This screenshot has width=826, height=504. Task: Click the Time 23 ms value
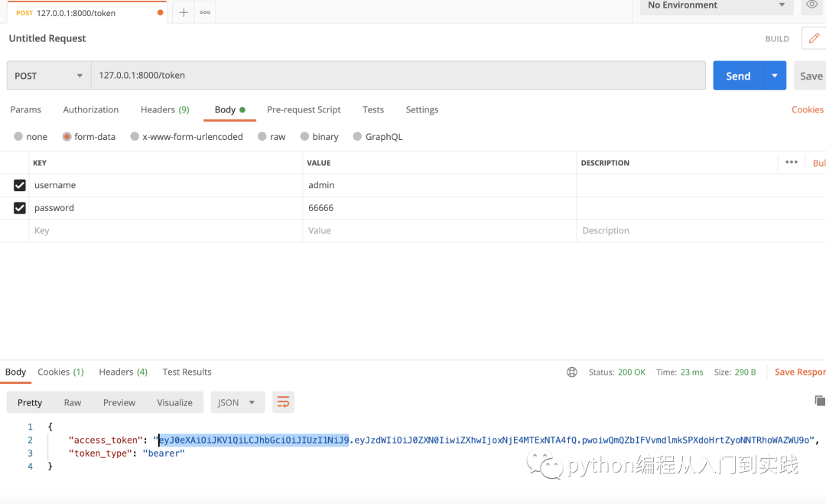[x=691, y=372]
